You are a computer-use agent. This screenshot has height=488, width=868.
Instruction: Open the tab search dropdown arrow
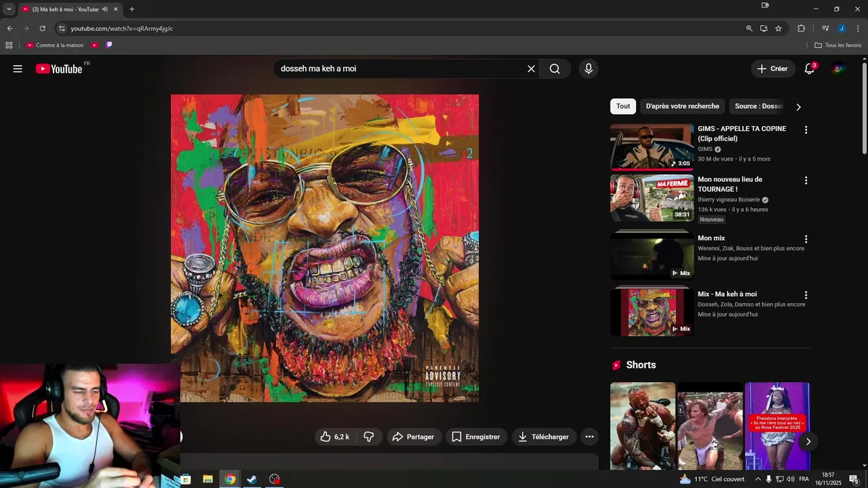[9, 9]
